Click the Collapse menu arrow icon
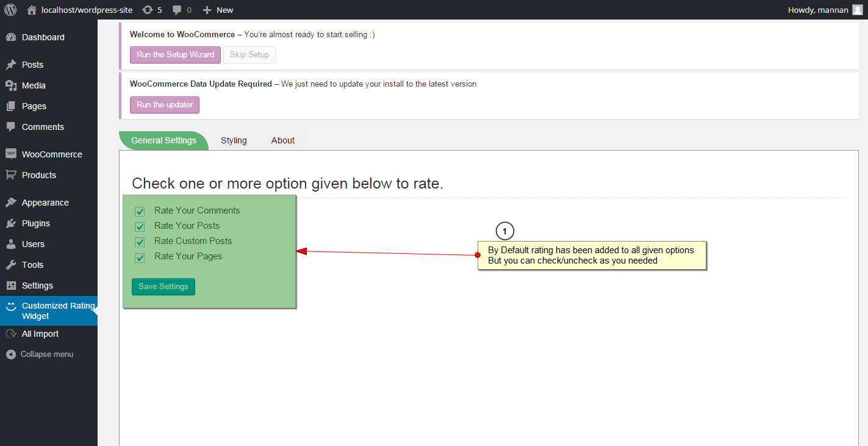 (x=10, y=354)
